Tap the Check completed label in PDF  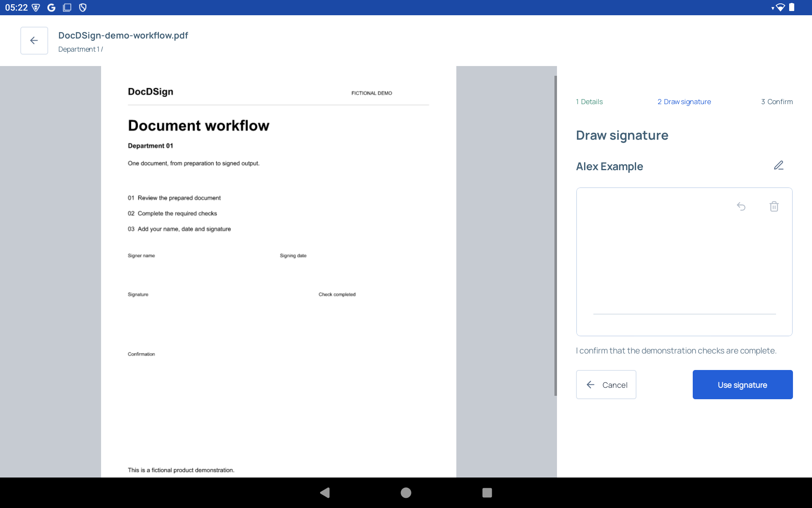click(x=337, y=295)
